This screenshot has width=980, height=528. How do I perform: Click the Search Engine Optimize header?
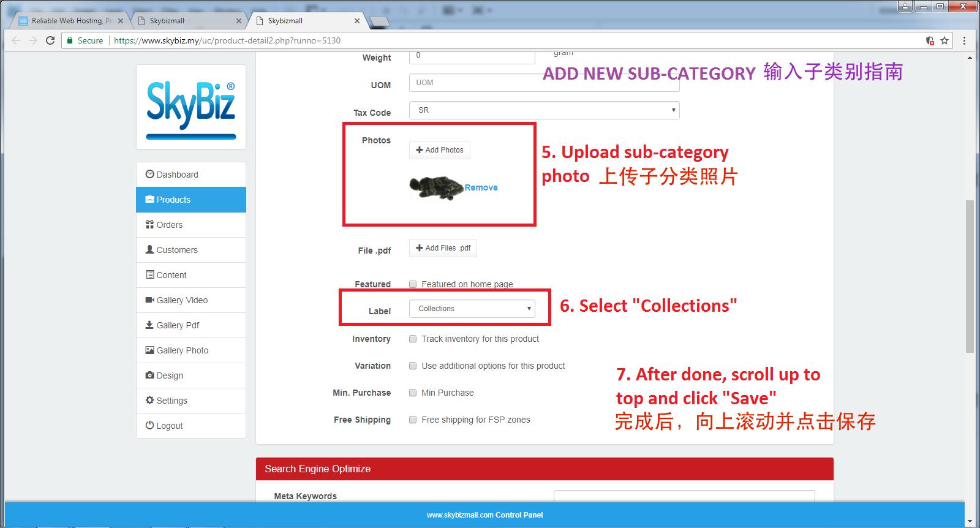pyautogui.click(x=545, y=469)
